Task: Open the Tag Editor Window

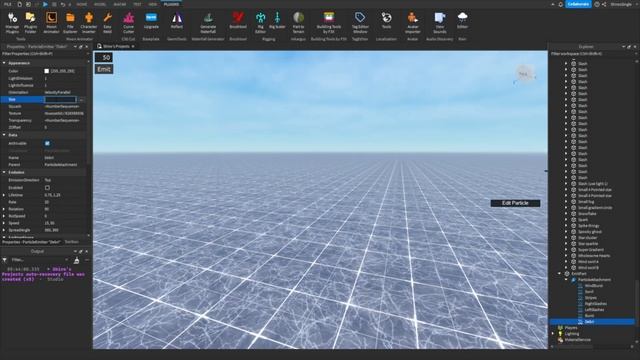Action: click(360, 23)
